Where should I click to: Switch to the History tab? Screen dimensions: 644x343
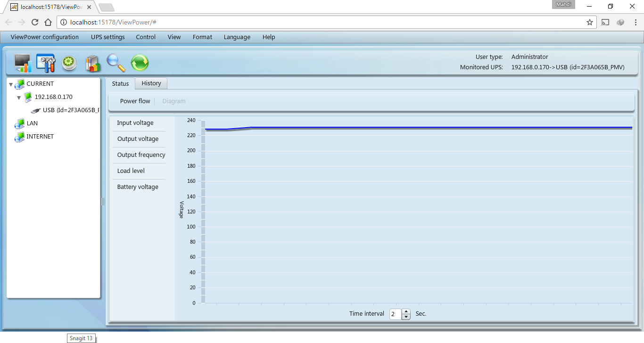(151, 83)
